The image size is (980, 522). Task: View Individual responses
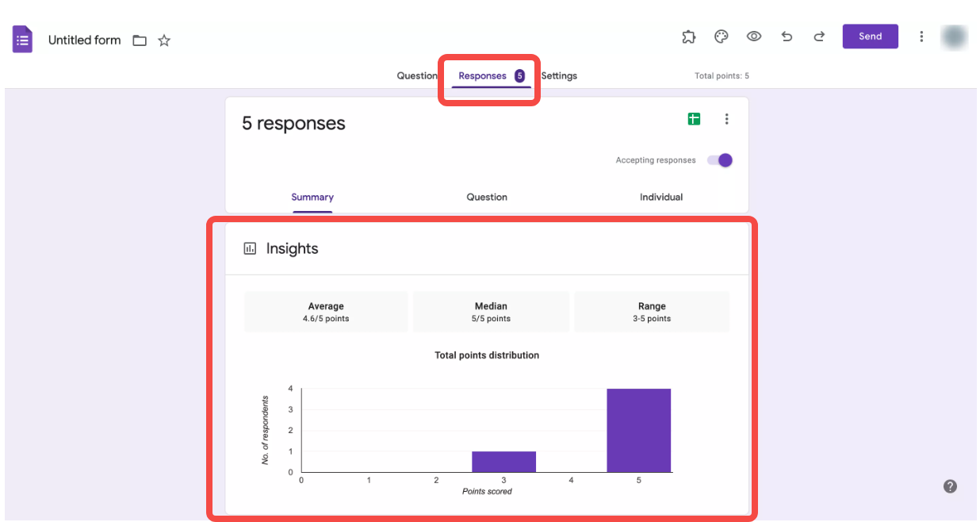[x=662, y=197]
